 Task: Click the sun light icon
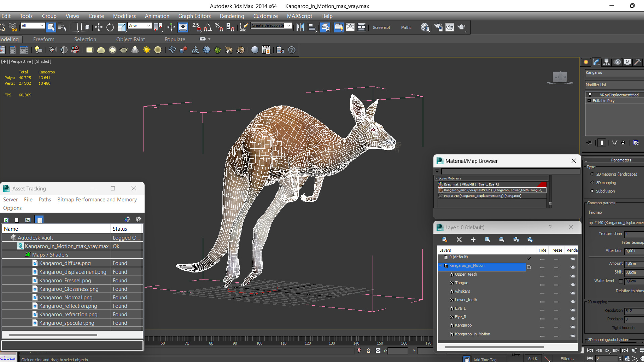click(x=147, y=50)
